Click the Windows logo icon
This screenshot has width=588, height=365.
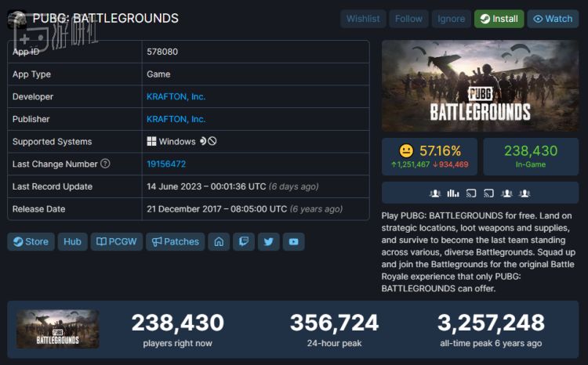click(x=151, y=141)
